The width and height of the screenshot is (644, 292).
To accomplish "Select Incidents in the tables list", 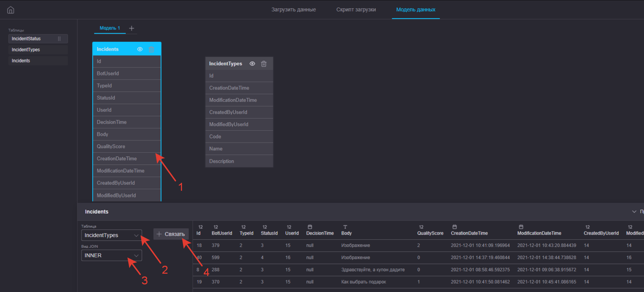I will (38, 61).
